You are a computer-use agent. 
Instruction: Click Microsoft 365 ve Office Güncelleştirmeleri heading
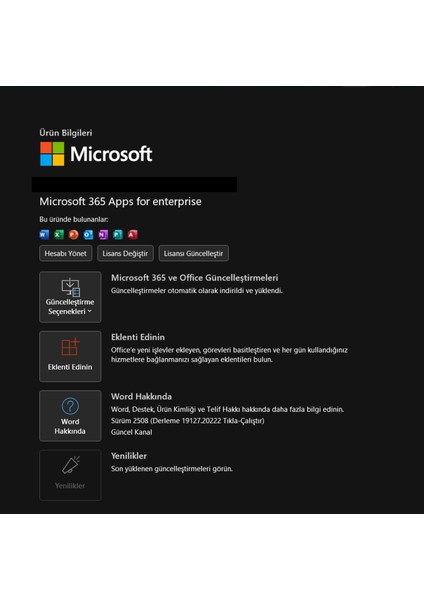click(x=195, y=278)
